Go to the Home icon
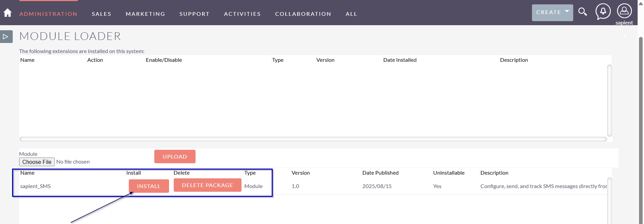 [x=7, y=13]
